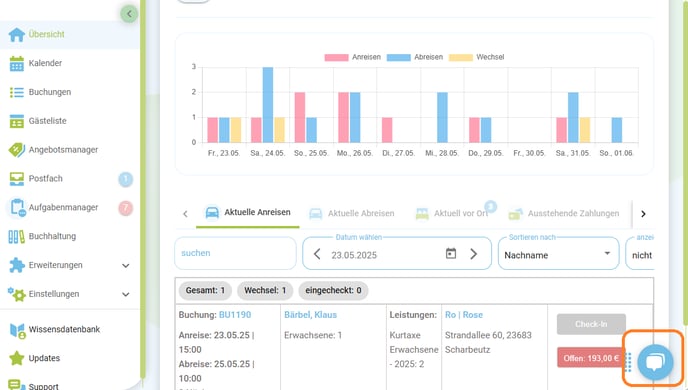Viewport: 688px width, 390px height.
Task: Open the Angebotsmanager tag icon
Action: point(17,150)
